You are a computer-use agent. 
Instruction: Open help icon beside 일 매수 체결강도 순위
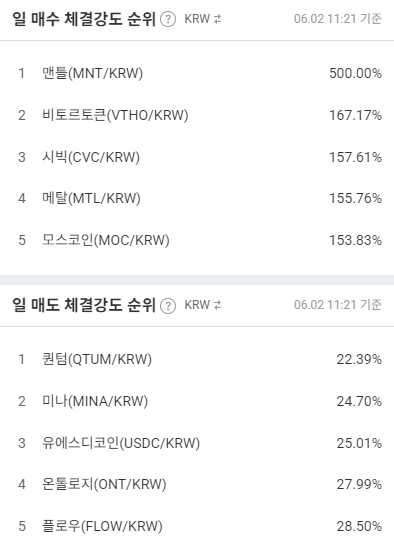pos(168,19)
